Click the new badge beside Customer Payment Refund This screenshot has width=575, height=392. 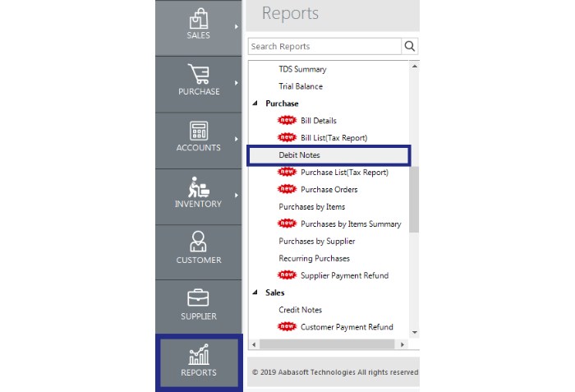pyautogui.click(x=287, y=326)
